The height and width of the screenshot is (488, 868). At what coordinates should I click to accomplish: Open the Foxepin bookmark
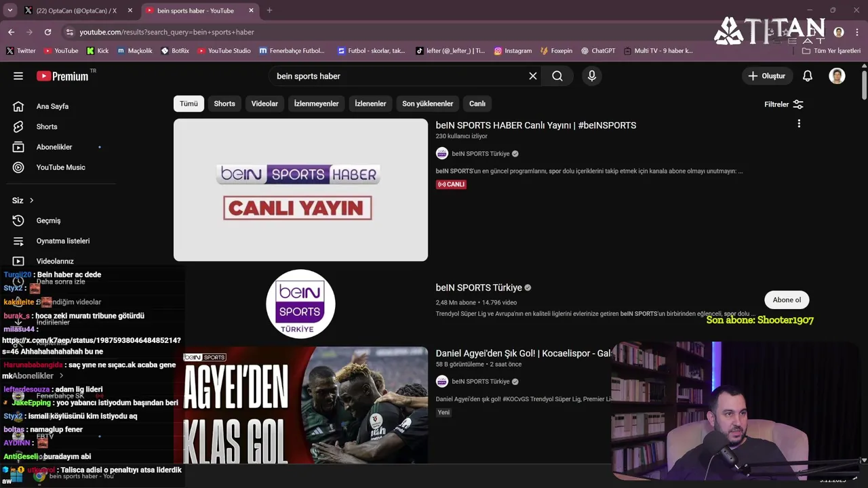point(556,51)
